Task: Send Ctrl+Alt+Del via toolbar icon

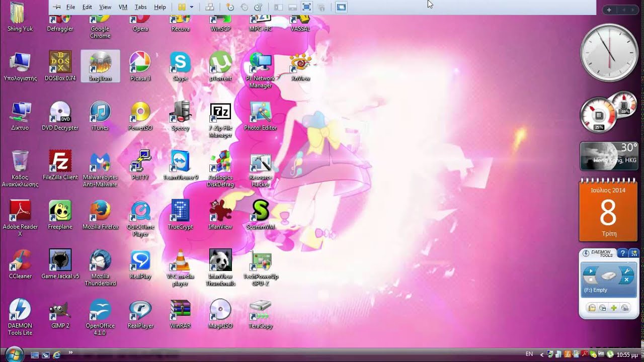Action: tap(210, 7)
